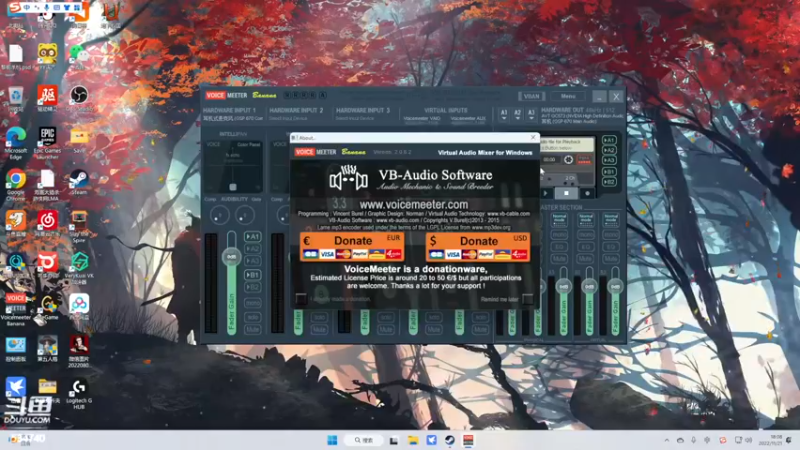Click the USD Donate button

[478, 247]
